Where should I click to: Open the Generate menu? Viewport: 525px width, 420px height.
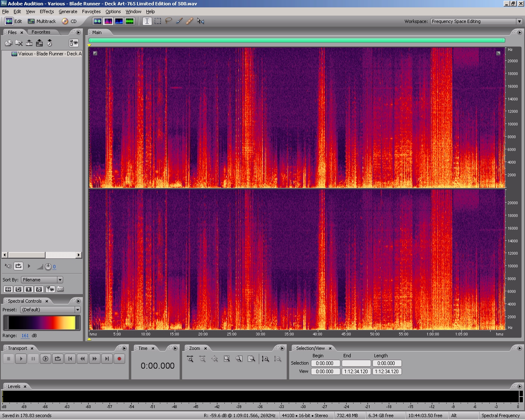[x=68, y=11]
